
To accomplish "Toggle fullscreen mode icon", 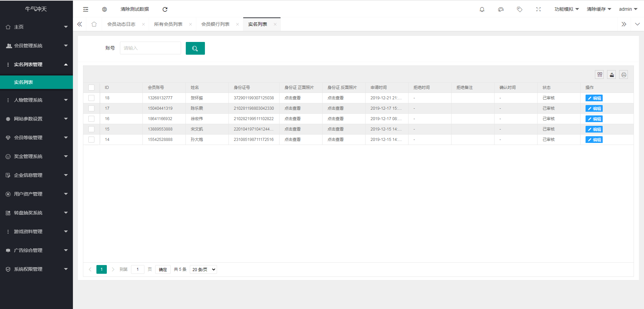I will click(x=538, y=9).
